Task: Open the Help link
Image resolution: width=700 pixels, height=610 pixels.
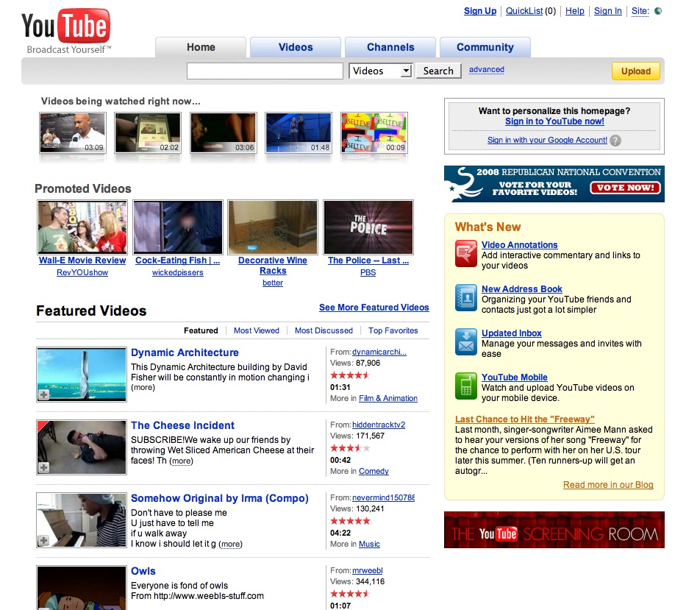Action: pyautogui.click(x=574, y=11)
